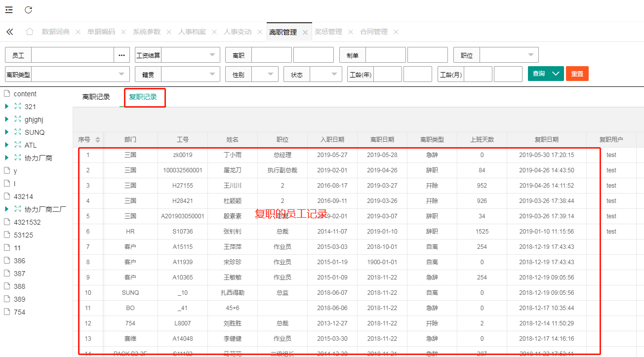The height and width of the screenshot is (357, 644).
Task: Close the 离职管理 tab
Action: (305, 32)
